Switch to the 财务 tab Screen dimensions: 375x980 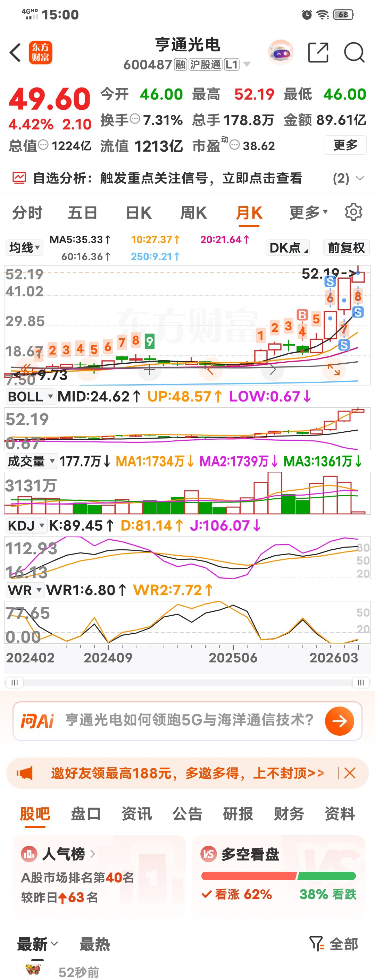pos(289,814)
